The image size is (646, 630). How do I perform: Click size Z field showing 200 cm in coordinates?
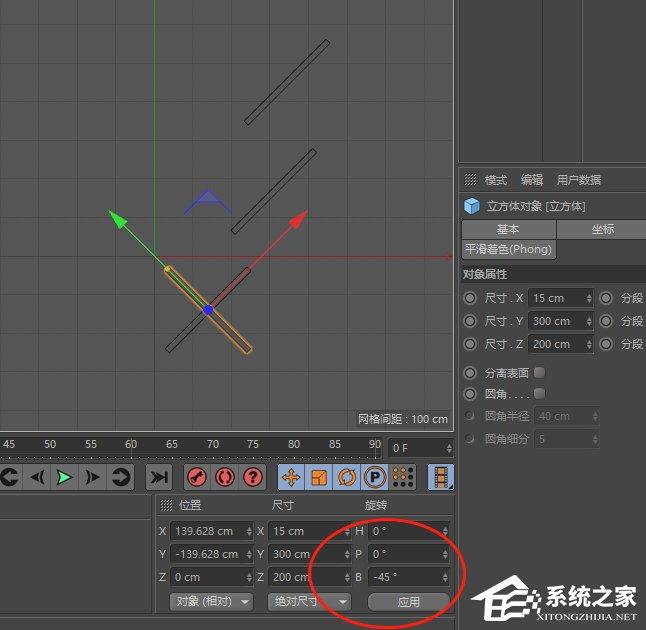tap(310, 577)
